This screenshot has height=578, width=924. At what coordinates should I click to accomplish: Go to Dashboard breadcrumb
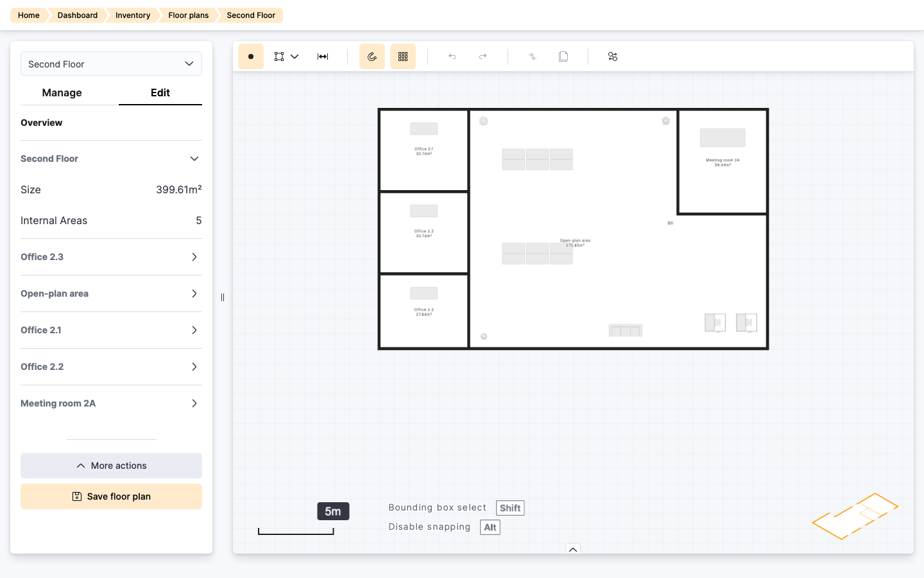pyautogui.click(x=78, y=15)
